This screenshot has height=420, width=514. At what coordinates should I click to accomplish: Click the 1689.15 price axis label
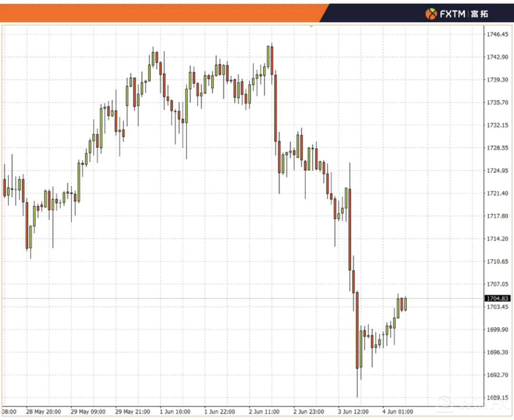pyautogui.click(x=497, y=398)
